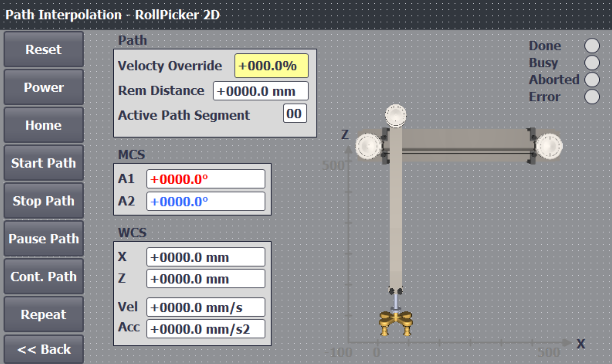This screenshot has height=364, width=612.
Task: Pause motion with Pause Path
Action: point(44,239)
